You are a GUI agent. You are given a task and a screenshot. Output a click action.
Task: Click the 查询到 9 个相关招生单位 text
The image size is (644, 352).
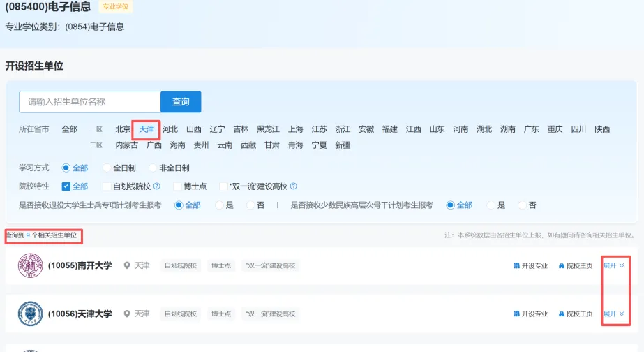click(x=42, y=235)
